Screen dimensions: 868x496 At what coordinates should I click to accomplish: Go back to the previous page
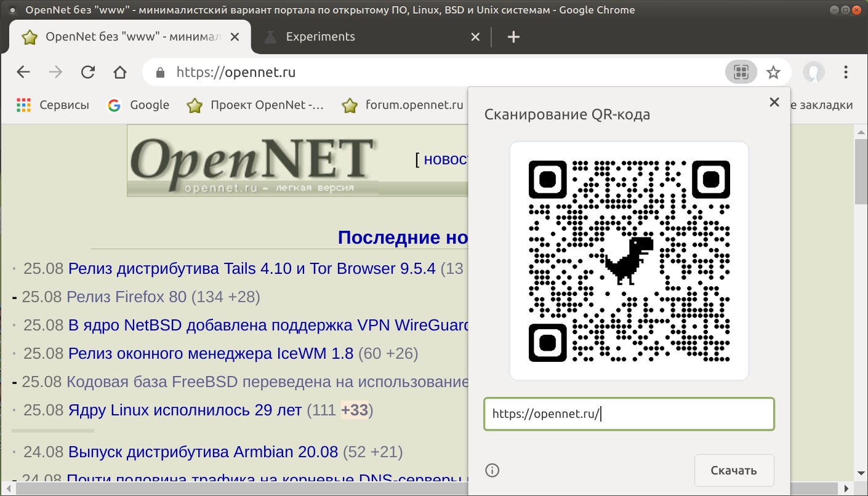[x=23, y=73]
